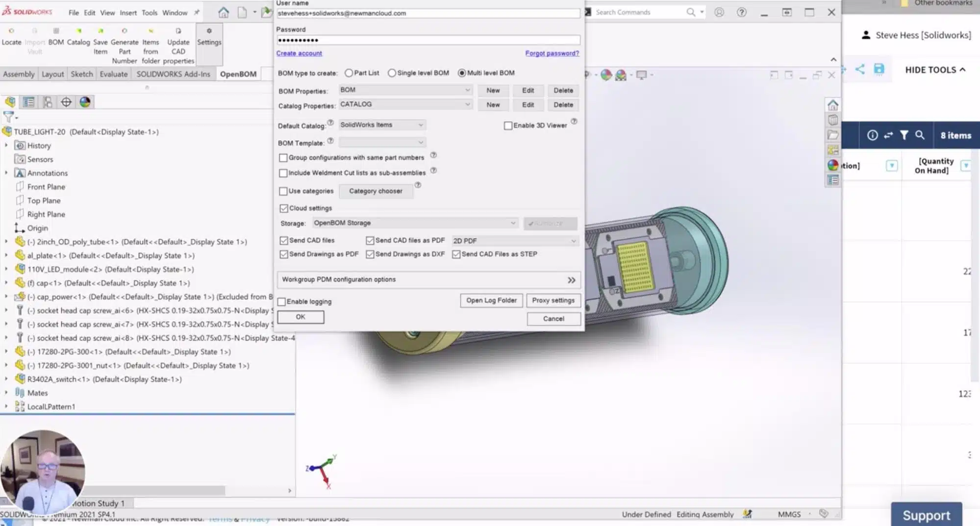Open the DisplayManager color ball tab

tap(85, 102)
